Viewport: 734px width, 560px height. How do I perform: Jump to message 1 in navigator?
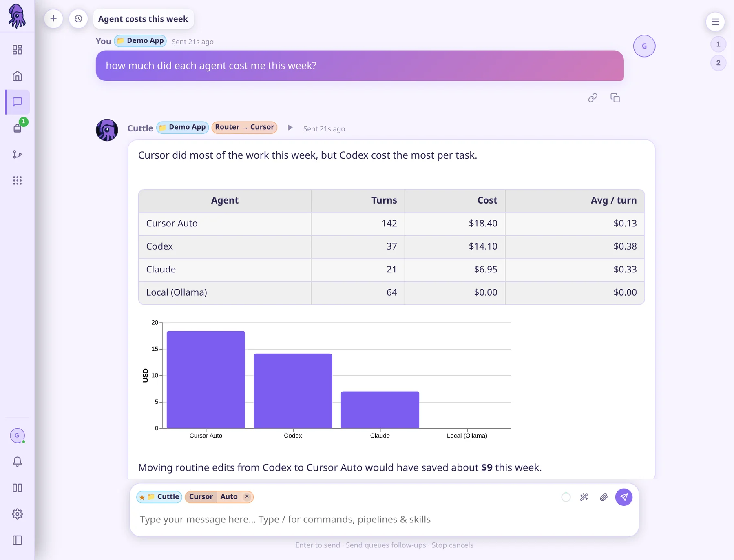[x=718, y=44]
